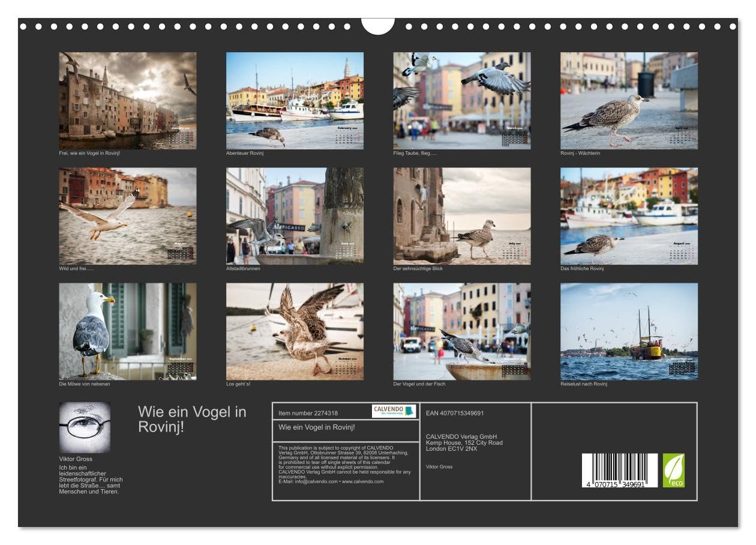Open the 'Der Vogel und der Fisch' photo

[x=462, y=331]
